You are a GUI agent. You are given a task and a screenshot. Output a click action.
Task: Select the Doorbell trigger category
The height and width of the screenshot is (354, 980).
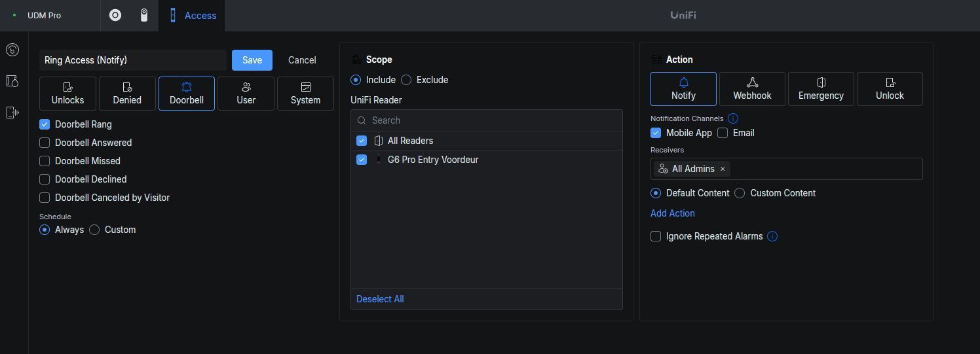point(187,94)
